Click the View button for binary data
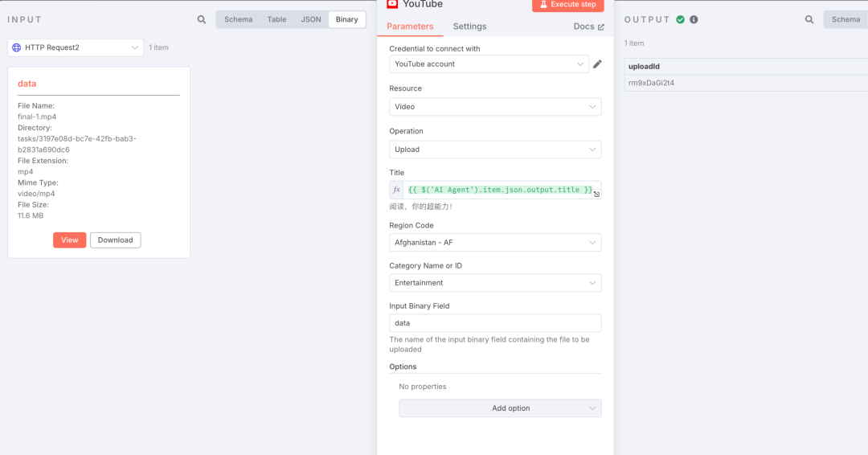Image resolution: width=868 pixels, height=455 pixels. tap(70, 240)
